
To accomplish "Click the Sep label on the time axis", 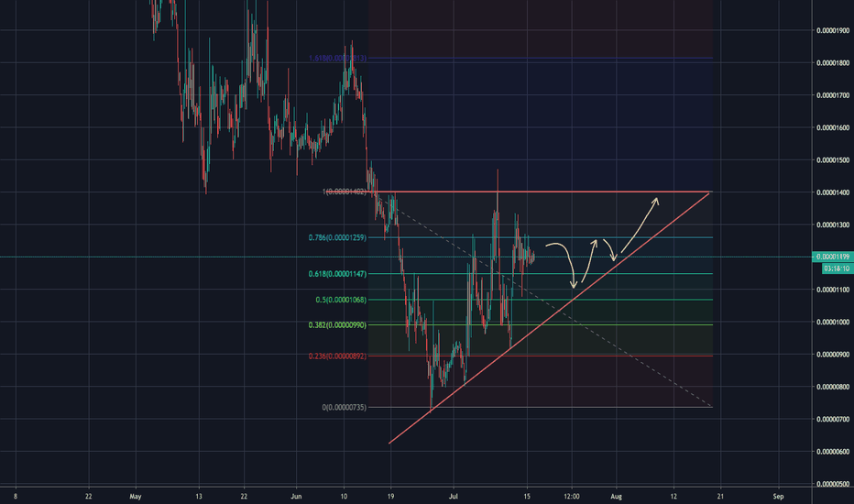I will pyautogui.click(x=778, y=497).
